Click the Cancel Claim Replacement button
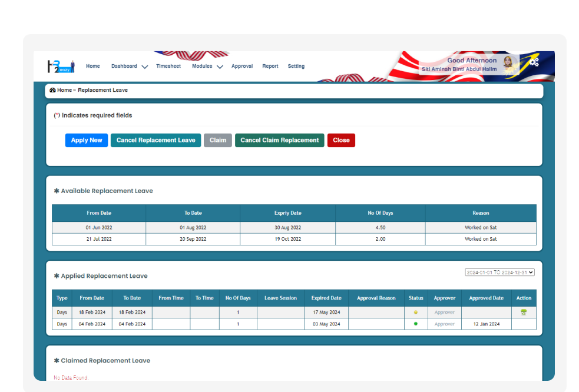Screen dimensions: 579x392 (x=279, y=140)
